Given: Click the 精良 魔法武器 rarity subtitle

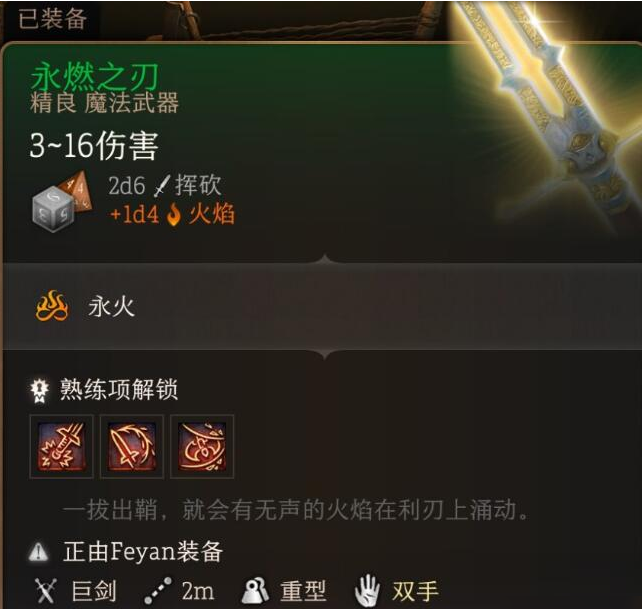Looking at the screenshot, I should point(104,102).
